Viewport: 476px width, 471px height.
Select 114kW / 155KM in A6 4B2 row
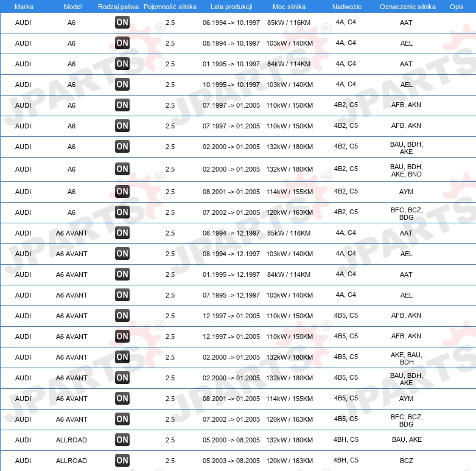click(289, 192)
